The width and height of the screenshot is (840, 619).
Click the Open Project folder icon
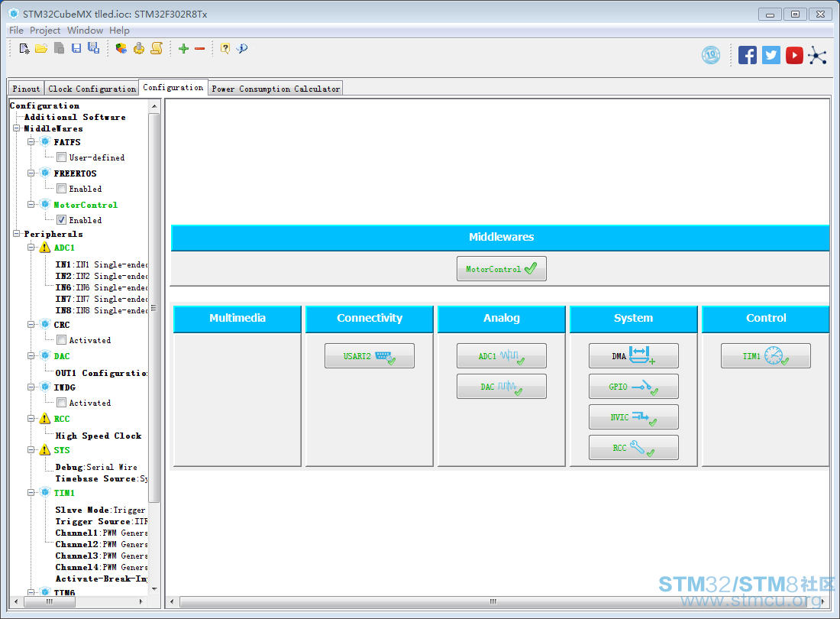tap(41, 49)
